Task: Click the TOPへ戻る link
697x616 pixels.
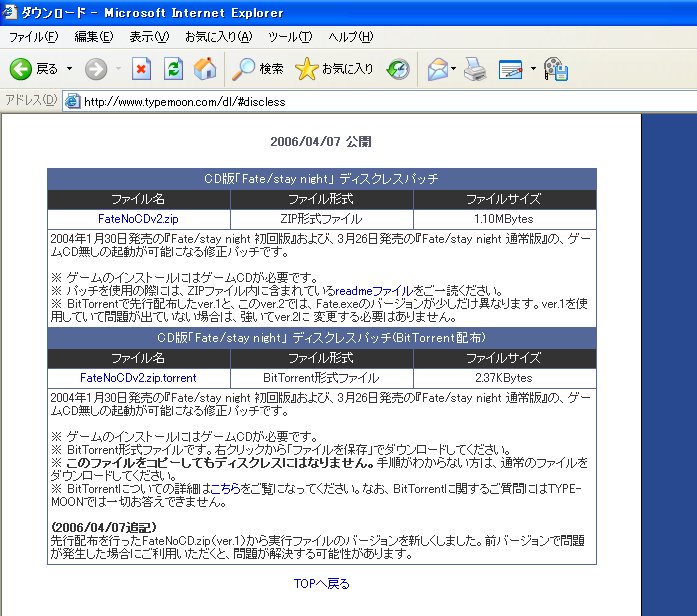Action: (x=322, y=584)
